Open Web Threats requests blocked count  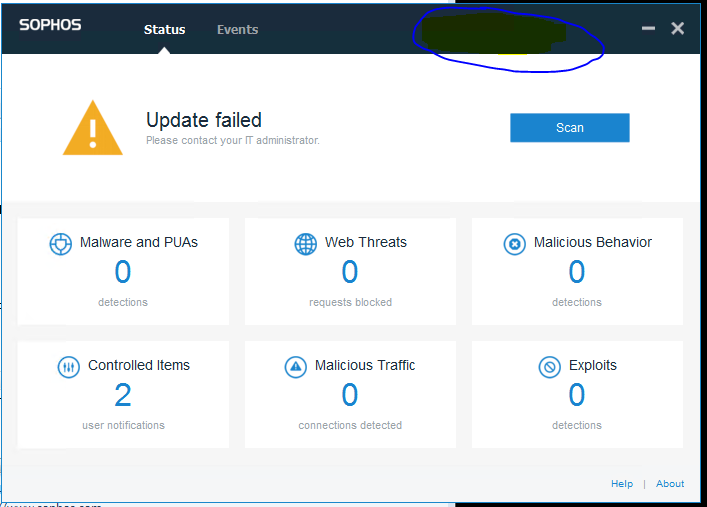[350, 272]
